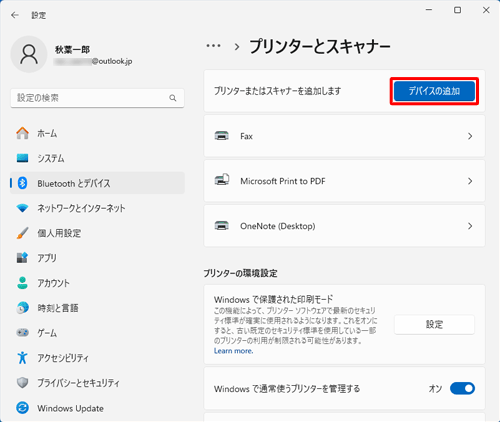Click the ホーム house icon
500x422 pixels.
[22, 133]
